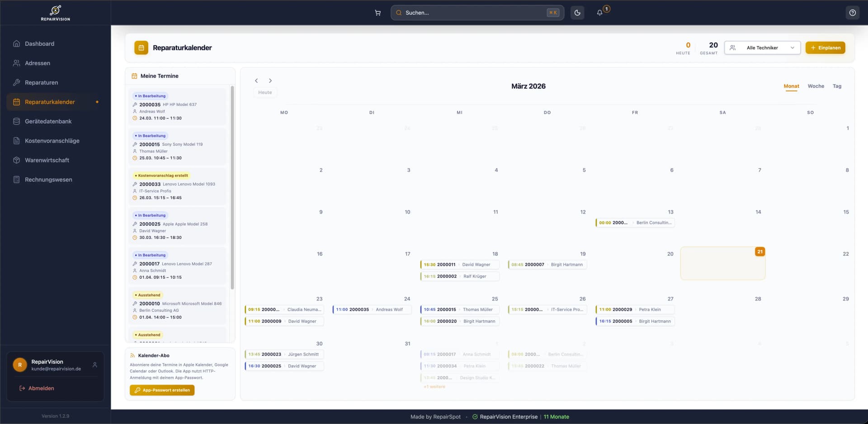Image resolution: width=868 pixels, height=424 pixels.
Task: Open notifications via the bell icon
Action: [599, 13]
